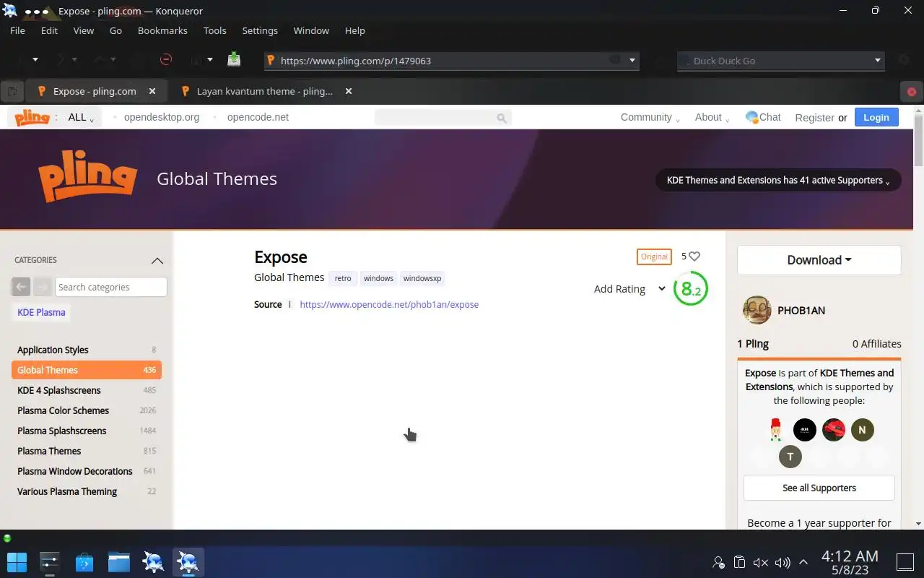Viewport: 924px width, 578px height.
Task: Click the green download arrow toolbar icon
Action: click(234, 60)
